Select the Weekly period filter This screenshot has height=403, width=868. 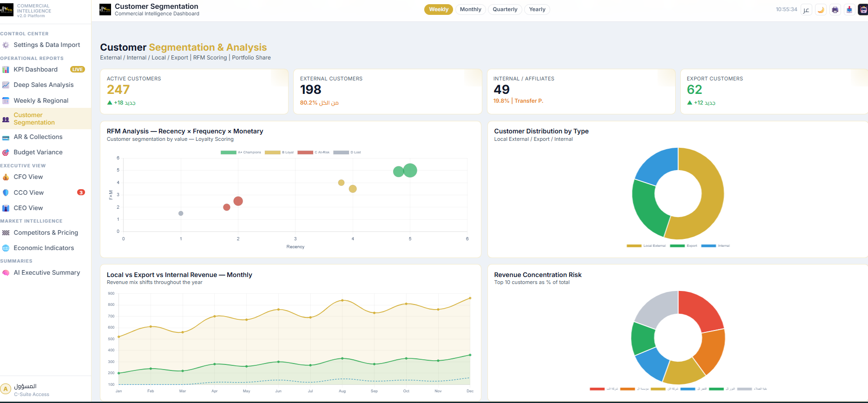click(x=438, y=9)
